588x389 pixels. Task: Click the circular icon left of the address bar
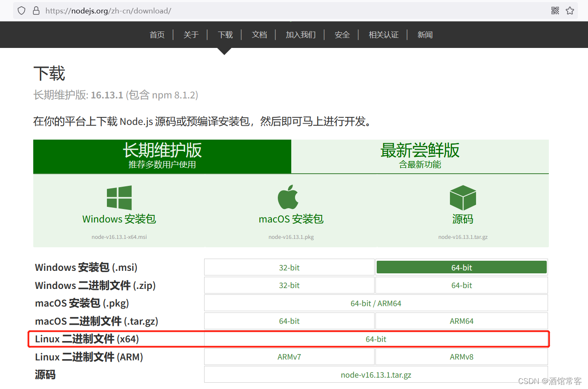[x=21, y=11]
